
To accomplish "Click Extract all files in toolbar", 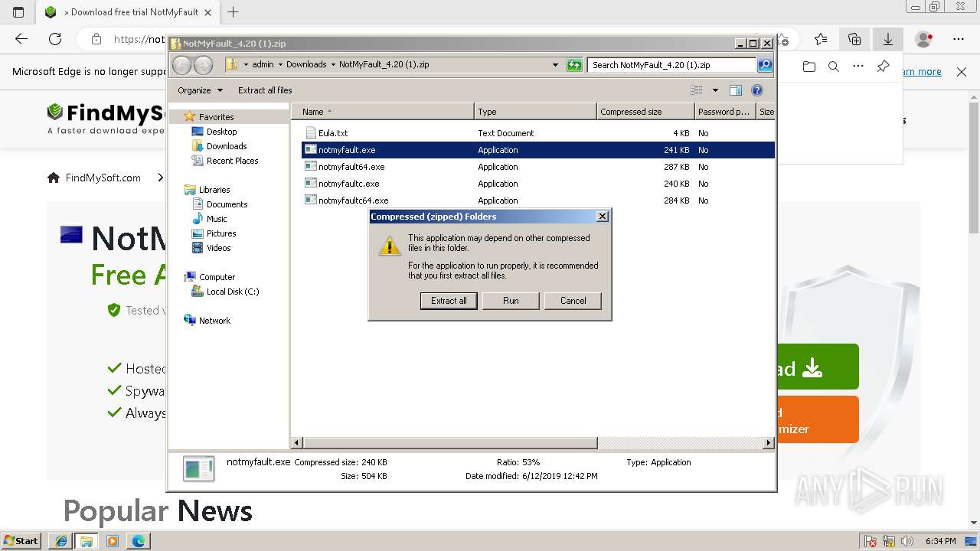I will coord(265,90).
